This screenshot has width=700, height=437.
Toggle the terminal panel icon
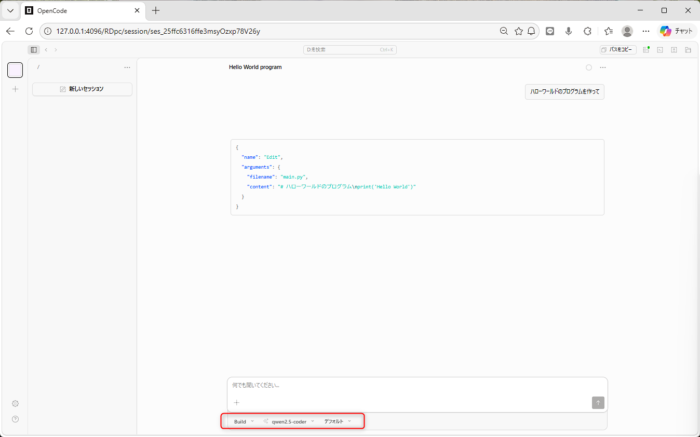(x=660, y=49)
